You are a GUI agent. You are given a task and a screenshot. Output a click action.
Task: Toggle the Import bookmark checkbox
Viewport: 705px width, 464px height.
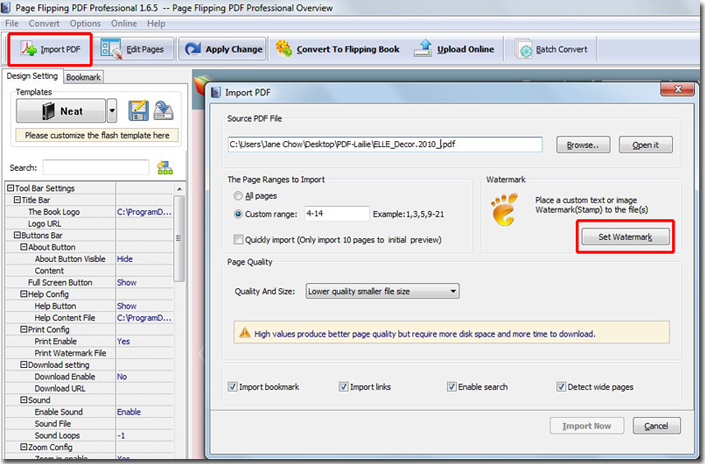point(232,387)
